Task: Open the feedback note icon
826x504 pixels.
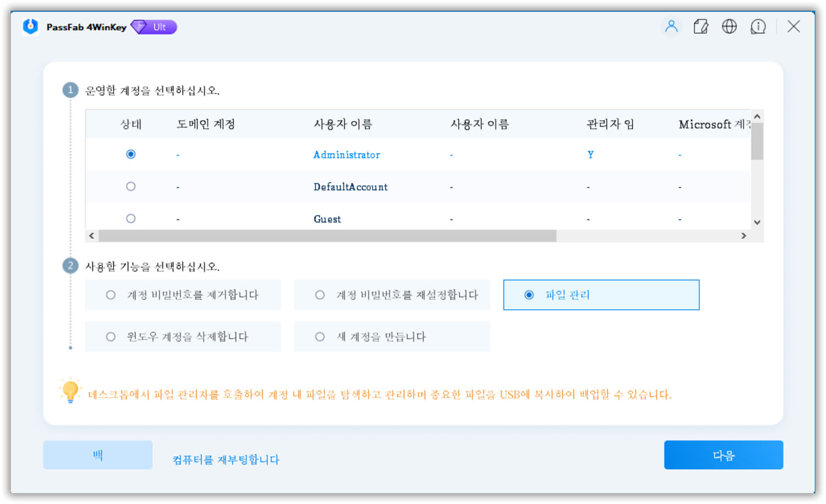Action: point(700,26)
